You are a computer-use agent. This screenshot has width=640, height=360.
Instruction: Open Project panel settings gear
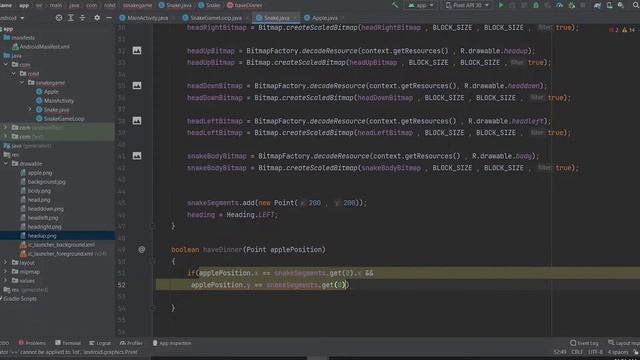pos(97,18)
